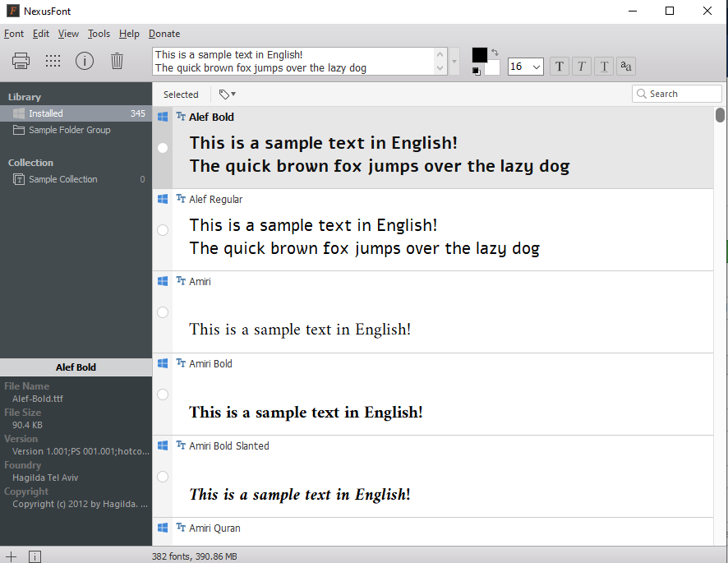This screenshot has width=728, height=563.
Task: Click the white background color swatch
Action: pos(492,68)
